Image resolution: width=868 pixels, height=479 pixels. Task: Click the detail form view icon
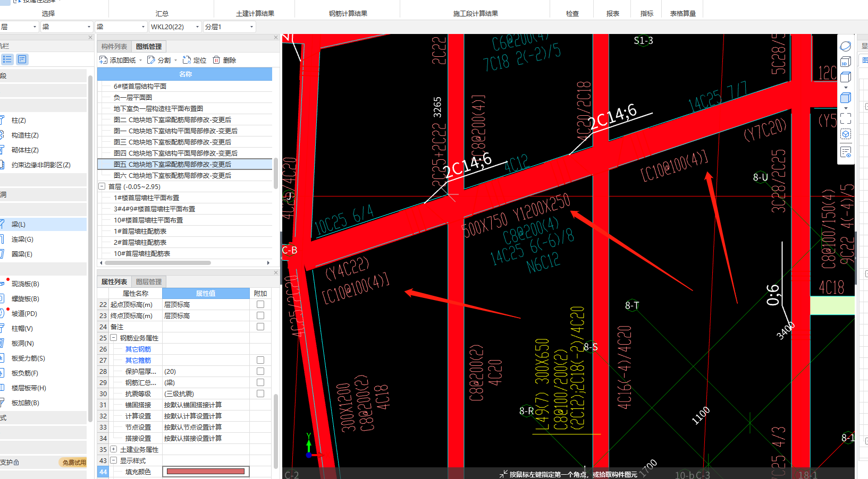pyautogui.click(x=22, y=59)
